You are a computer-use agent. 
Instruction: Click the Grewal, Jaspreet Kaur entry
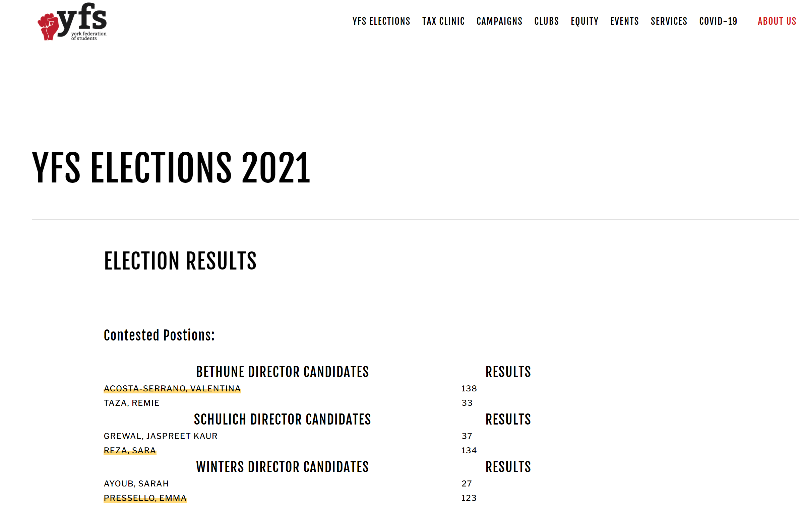pos(161,436)
